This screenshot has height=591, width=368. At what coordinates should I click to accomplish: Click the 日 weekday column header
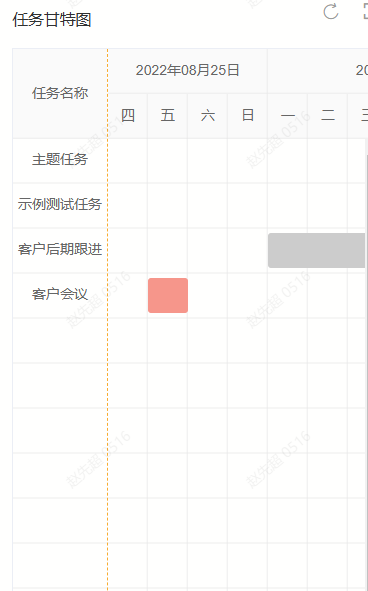[248, 115]
